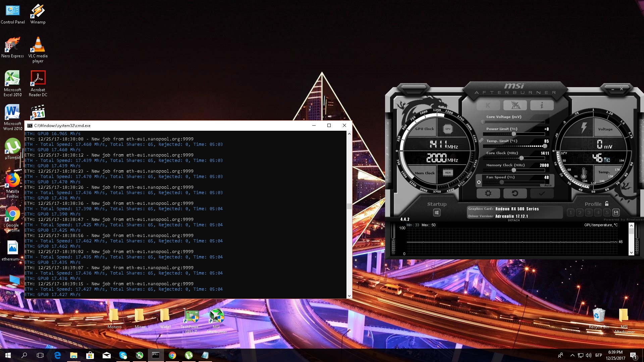Select the Nero Express desktop icon
This screenshot has height=362, width=644.
(x=12, y=48)
